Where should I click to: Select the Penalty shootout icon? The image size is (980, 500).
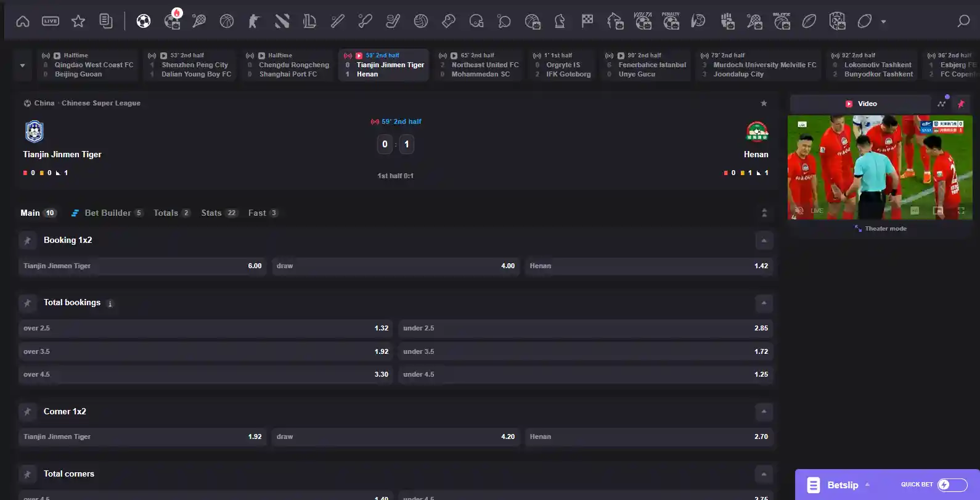(x=671, y=21)
